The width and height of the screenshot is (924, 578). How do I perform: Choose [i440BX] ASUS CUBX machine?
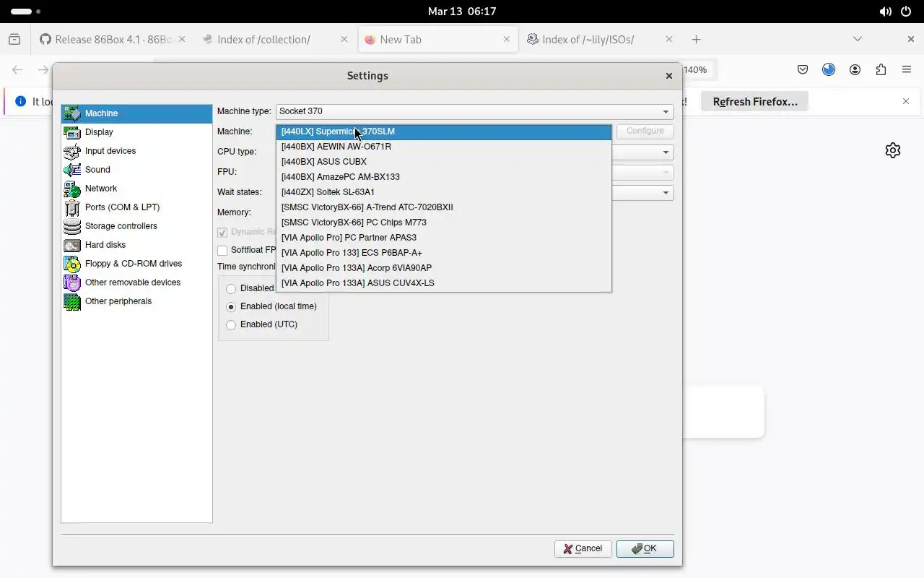[443, 162]
